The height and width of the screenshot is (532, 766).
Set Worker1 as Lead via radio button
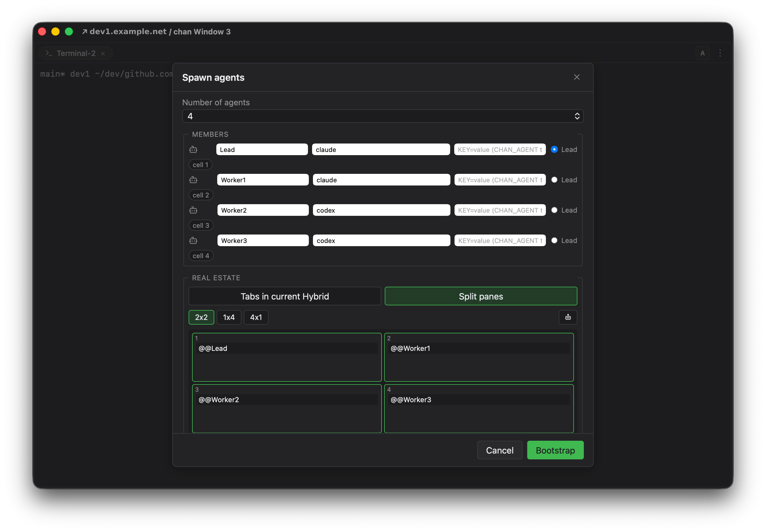pos(554,180)
